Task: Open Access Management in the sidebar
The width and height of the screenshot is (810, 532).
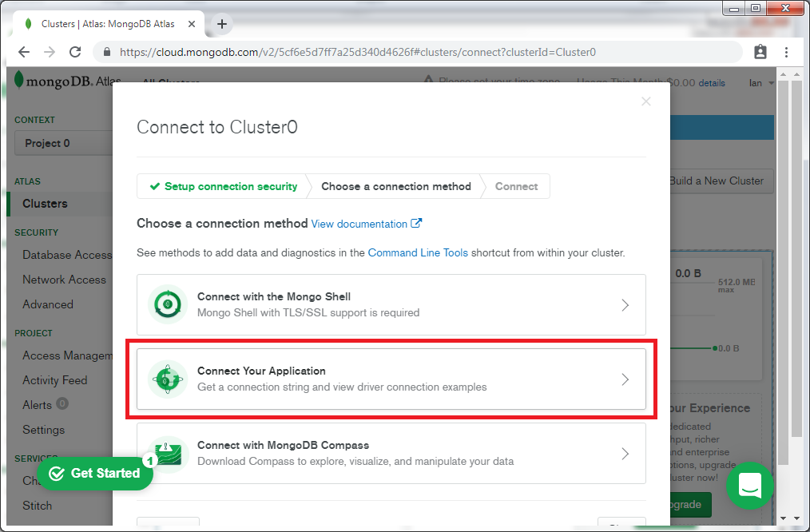Action: click(67, 355)
